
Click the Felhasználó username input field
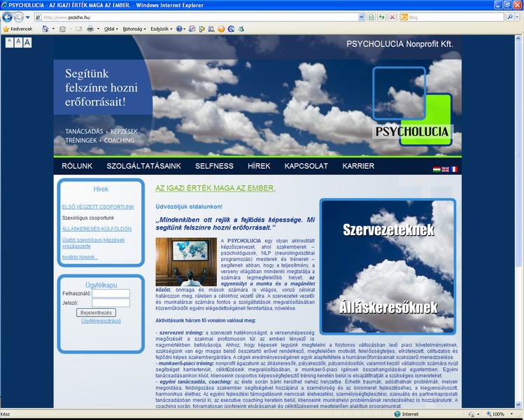point(111,293)
